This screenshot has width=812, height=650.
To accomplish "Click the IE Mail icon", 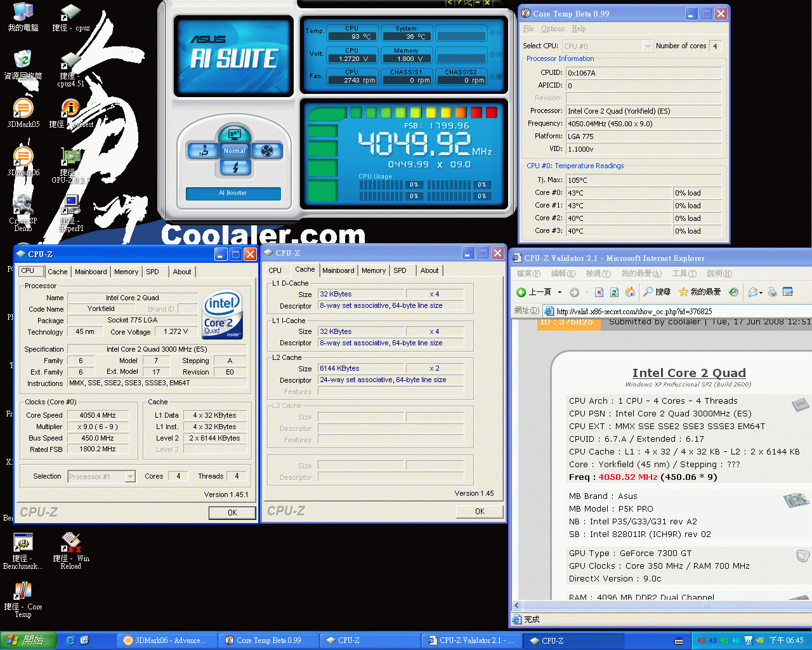I will 753,292.
